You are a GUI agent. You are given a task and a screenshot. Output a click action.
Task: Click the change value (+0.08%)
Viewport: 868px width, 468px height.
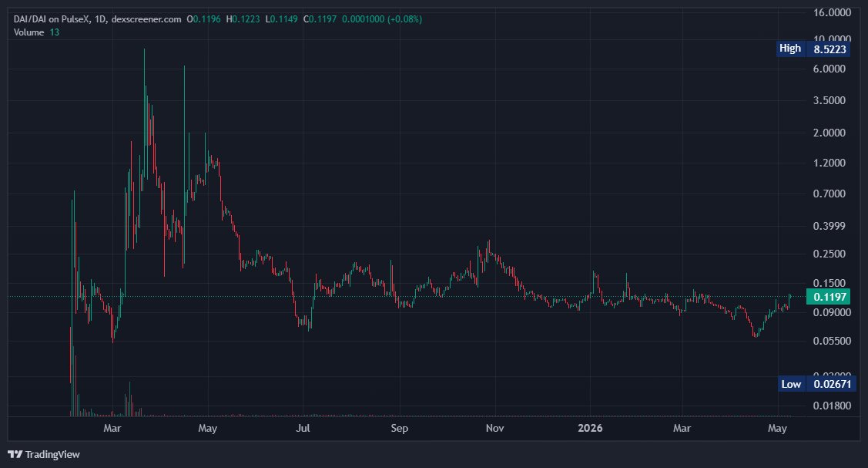(404, 19)
